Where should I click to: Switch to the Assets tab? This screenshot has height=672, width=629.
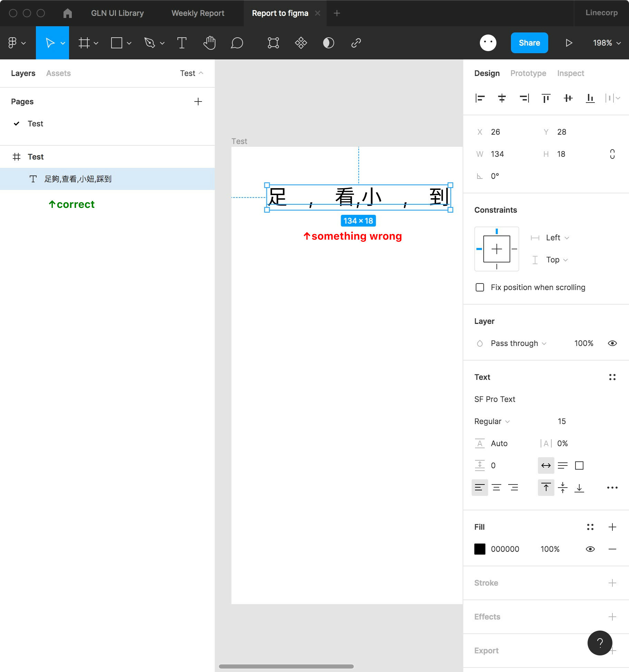tap(58, 73)
